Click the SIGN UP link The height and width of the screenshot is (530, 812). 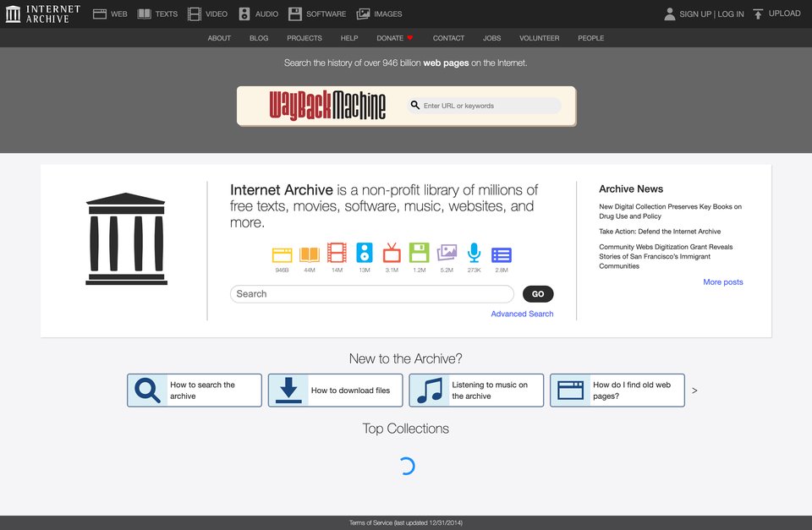click(695, 14)
